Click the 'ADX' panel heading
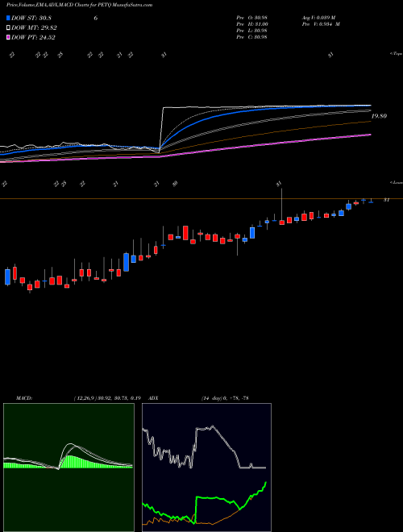The height and width of the screenshot is (532, 403). tap(154, 398)
